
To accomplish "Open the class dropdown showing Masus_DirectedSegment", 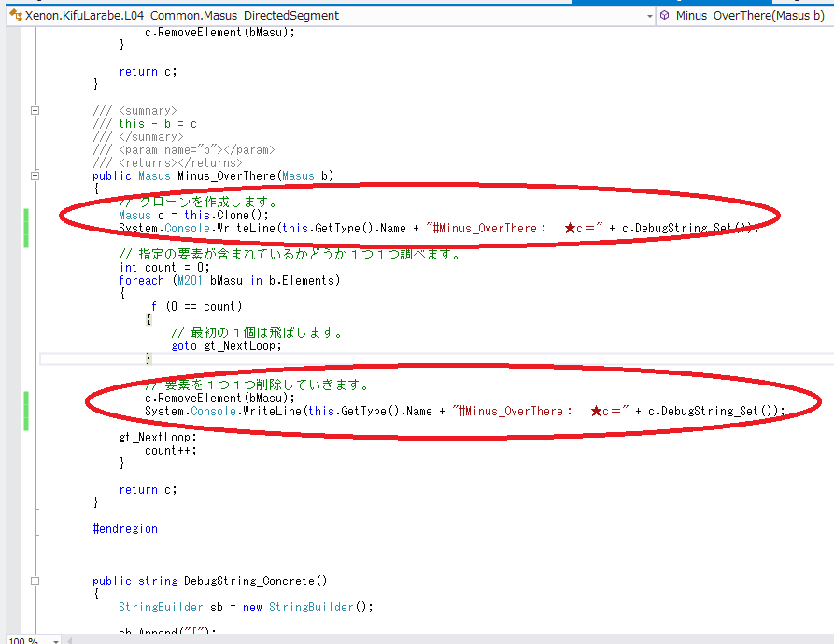I will point(331,16).
